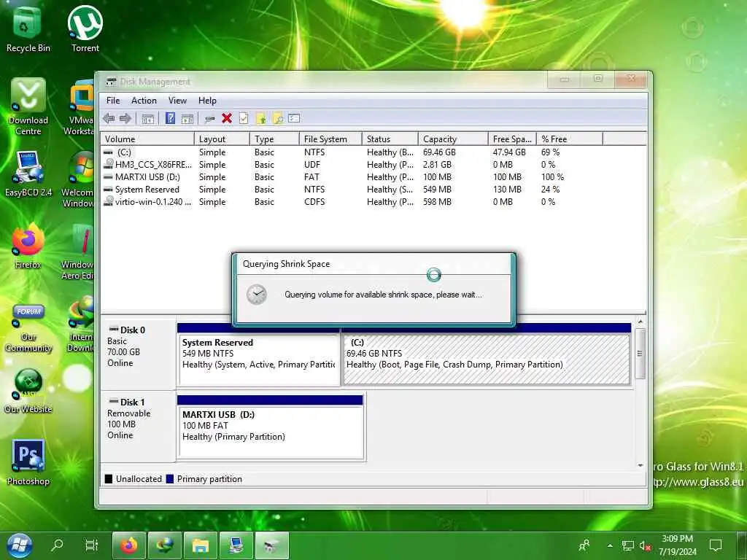Click the Forward arrow toolbar icon
This screenshot has height=560, width=747.
pos(125,119)
